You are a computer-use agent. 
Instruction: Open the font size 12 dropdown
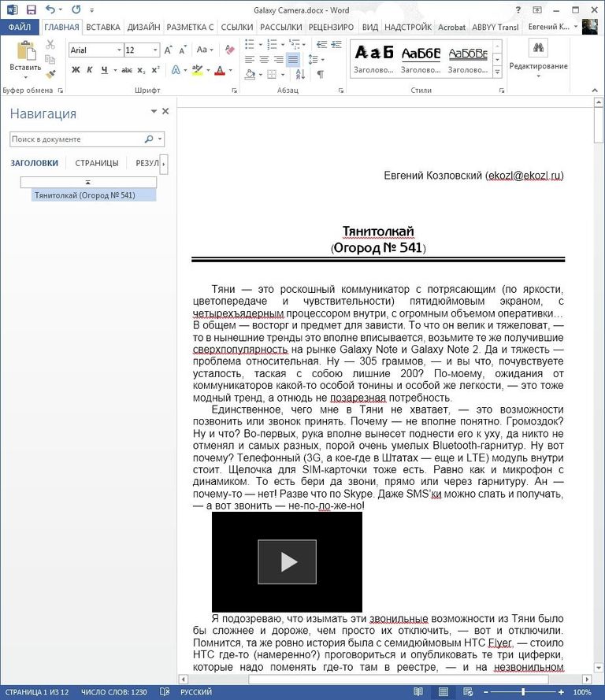(x=155, y=50)
